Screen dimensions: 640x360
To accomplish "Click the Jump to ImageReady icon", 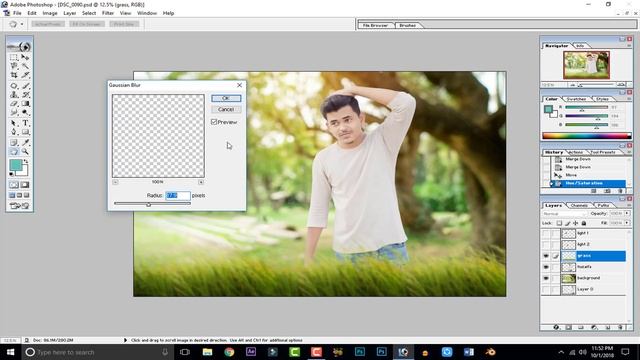I will 19,206.
